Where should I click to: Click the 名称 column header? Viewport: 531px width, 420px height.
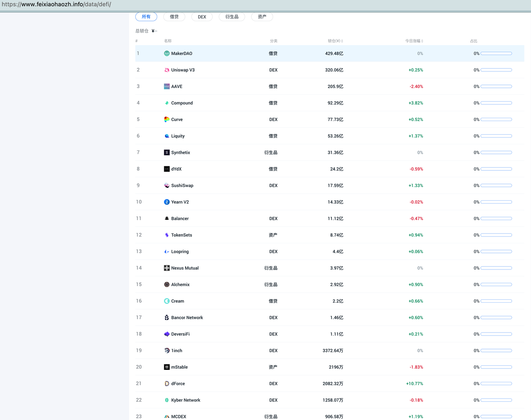coord(168,41)
